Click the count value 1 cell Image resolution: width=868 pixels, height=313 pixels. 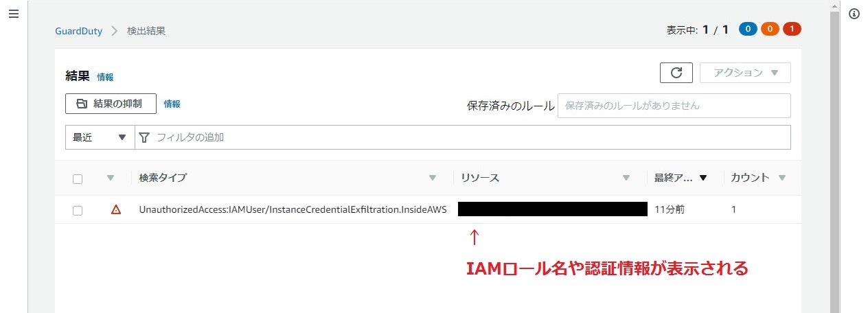pos(733,210)
